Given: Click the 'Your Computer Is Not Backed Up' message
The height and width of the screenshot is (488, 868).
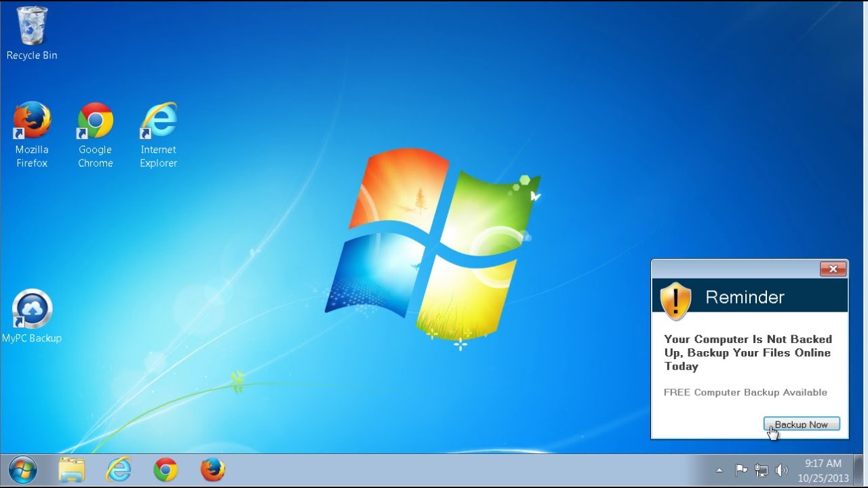Looking at the screenshot, I should 748,352.
